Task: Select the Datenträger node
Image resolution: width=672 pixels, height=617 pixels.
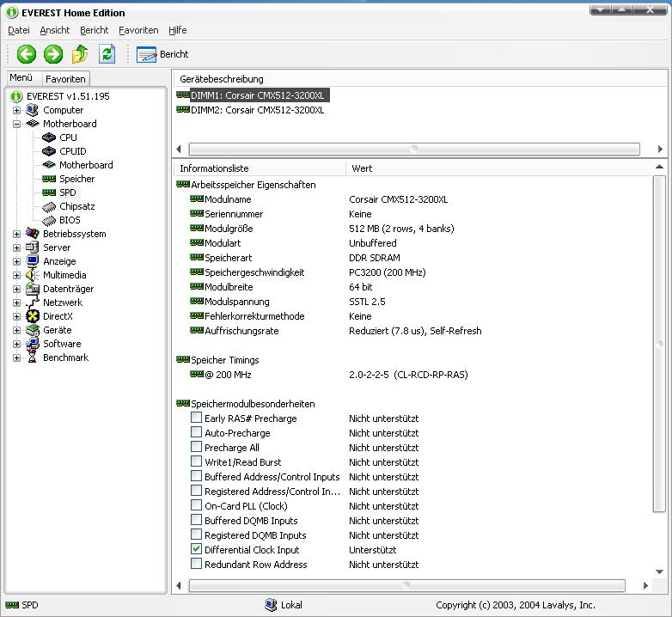Action: click(68, 289)
